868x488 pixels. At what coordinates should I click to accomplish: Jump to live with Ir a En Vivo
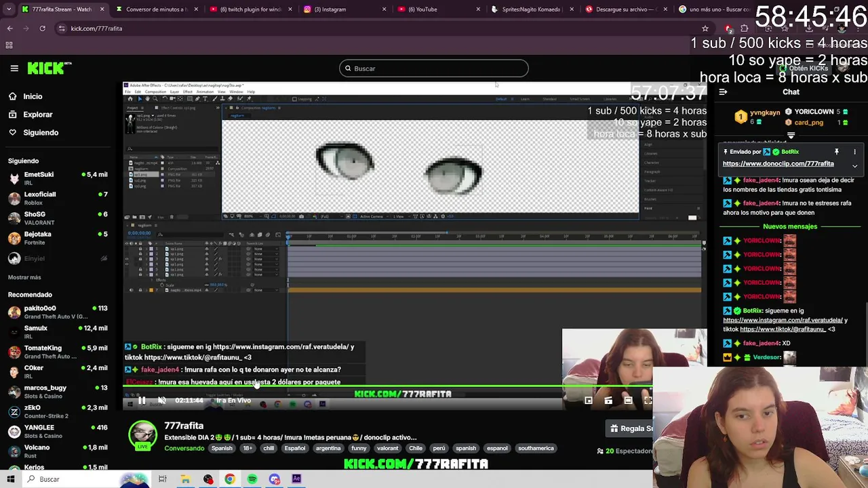(x=233, y=401)
